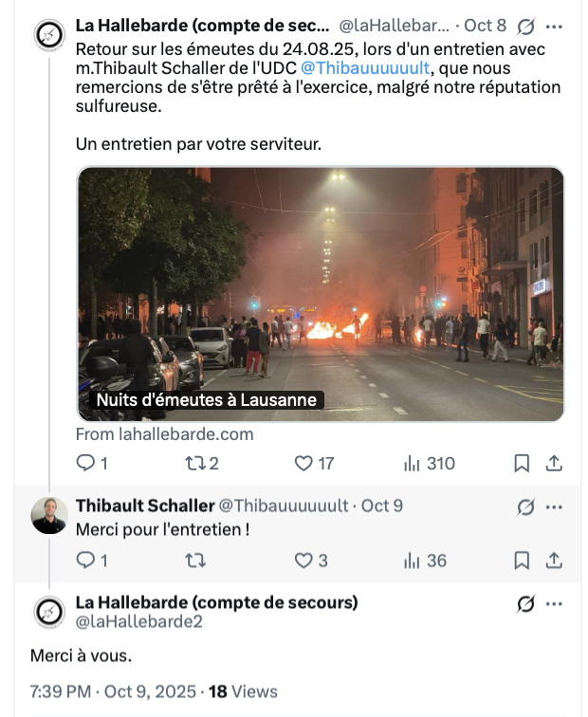Screen dimensions: 588x717
Task: Reply to Thibault Schaller's comment
Action: click(85, 561)
